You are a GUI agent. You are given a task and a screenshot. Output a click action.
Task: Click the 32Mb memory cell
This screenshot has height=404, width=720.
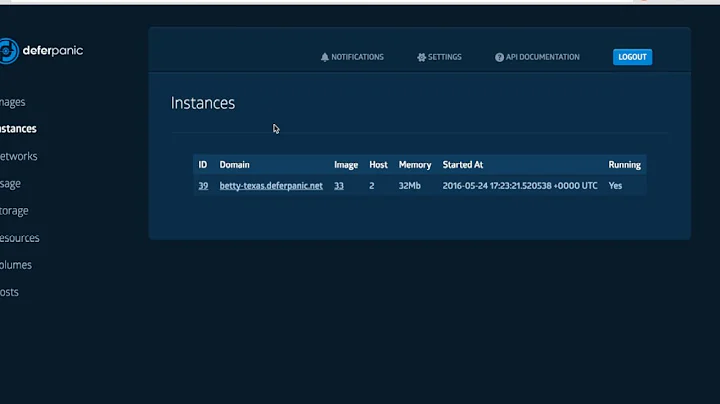point(409,185)
